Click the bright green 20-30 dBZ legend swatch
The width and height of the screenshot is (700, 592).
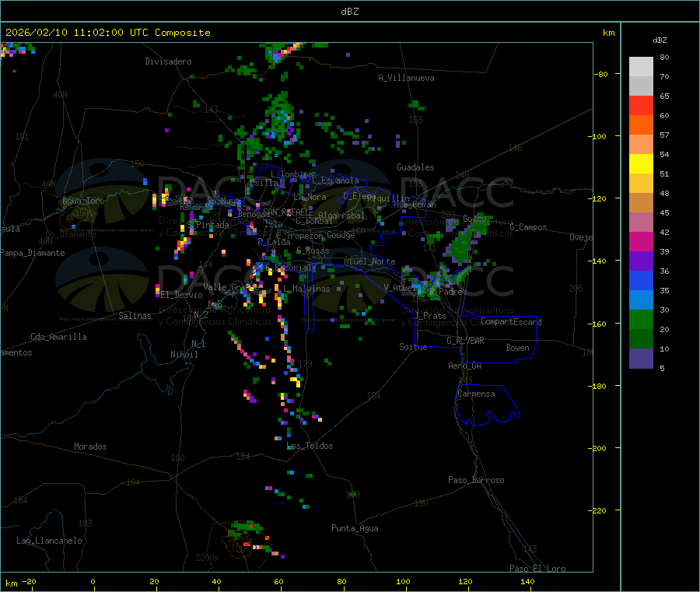[x=641, y=319]
